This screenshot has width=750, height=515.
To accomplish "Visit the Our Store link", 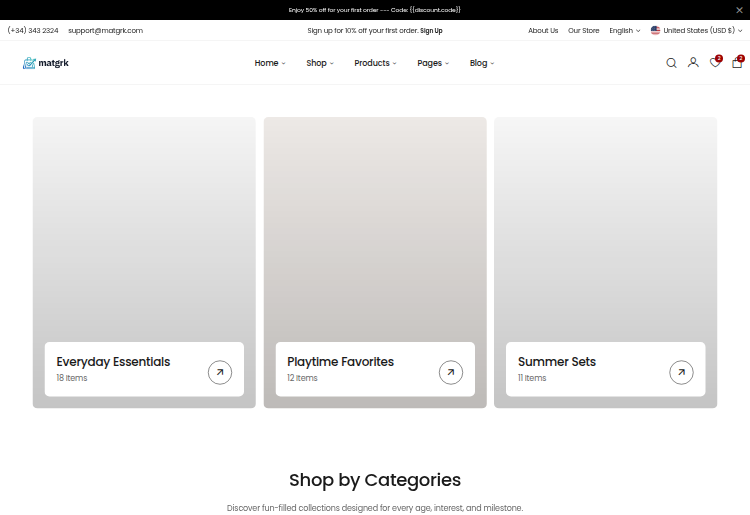I will (x=584, y=31).
